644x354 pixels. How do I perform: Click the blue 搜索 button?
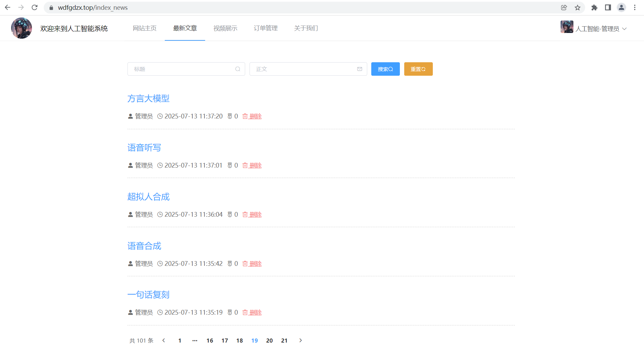click(385, 69)
